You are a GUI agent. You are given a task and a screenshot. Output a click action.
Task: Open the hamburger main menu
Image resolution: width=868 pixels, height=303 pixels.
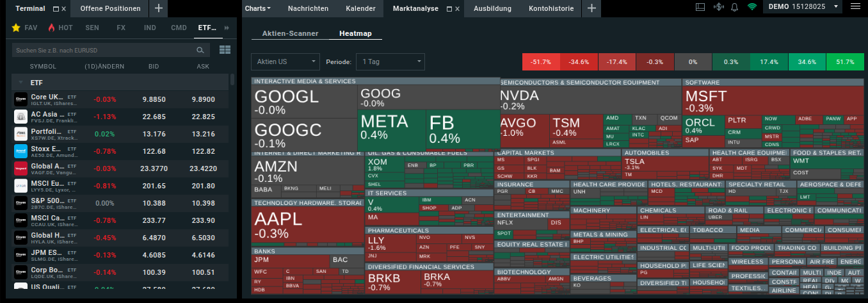click(855, 7)
